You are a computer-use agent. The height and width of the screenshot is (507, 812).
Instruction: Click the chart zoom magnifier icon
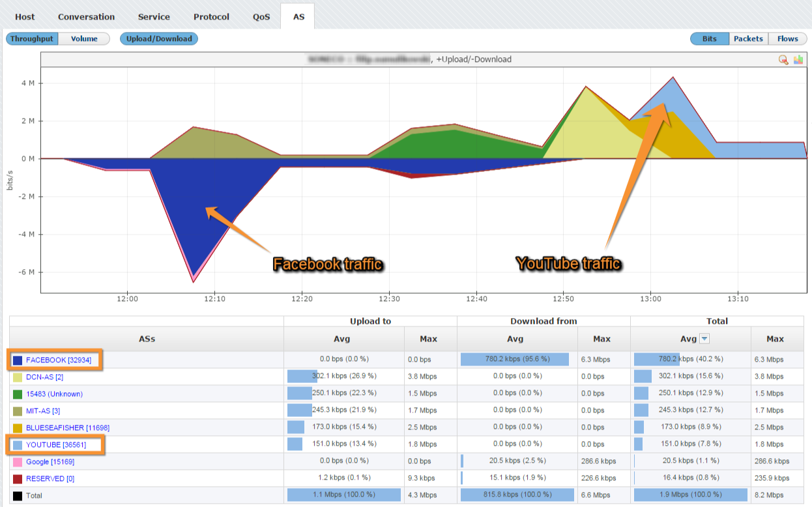[x=783, y=60]
